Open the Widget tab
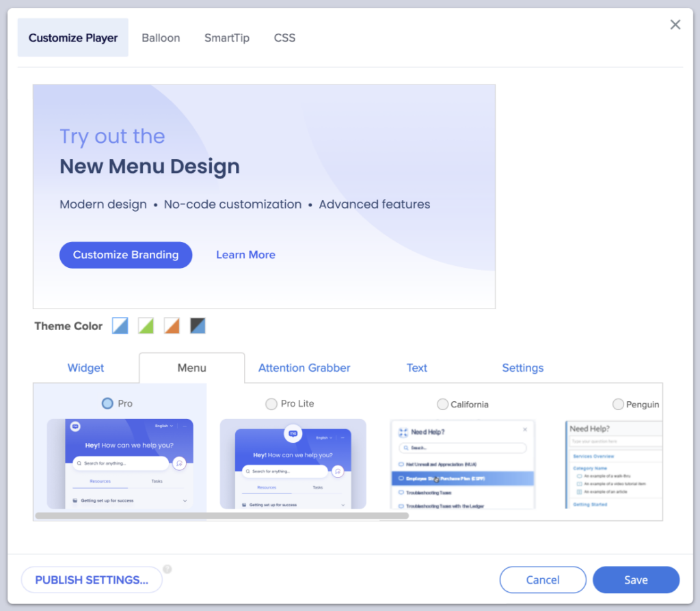Image resolution: width=700 pixels, height=611 pixels. tap(85, 368)
